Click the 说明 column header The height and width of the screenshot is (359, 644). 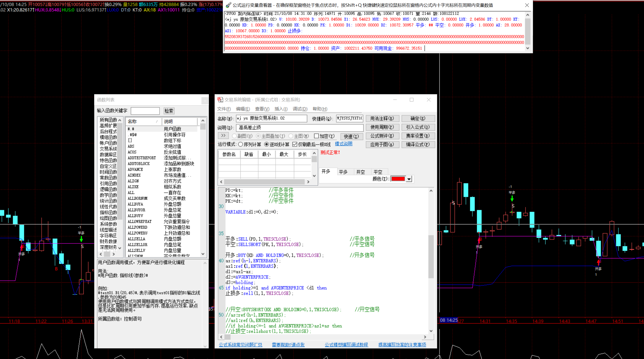(x=179, y=122)
